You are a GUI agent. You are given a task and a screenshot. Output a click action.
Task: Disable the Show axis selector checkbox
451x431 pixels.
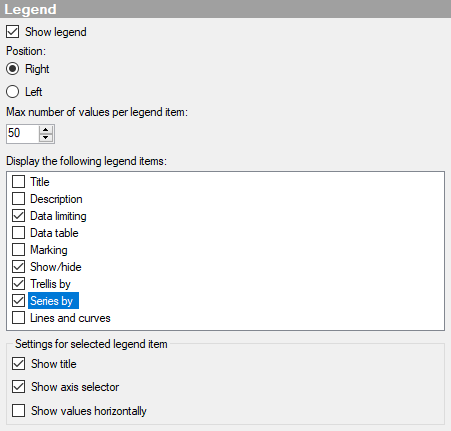coord(18,387)
